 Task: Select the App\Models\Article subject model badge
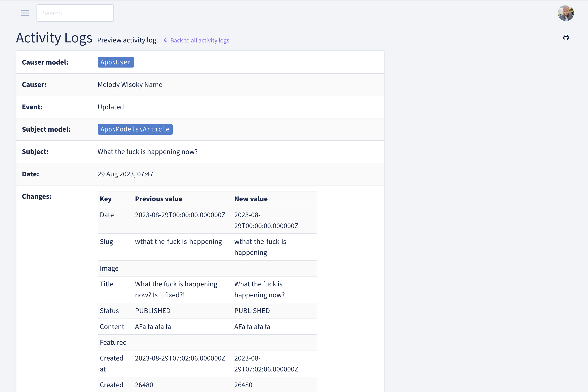click(135, 129)
